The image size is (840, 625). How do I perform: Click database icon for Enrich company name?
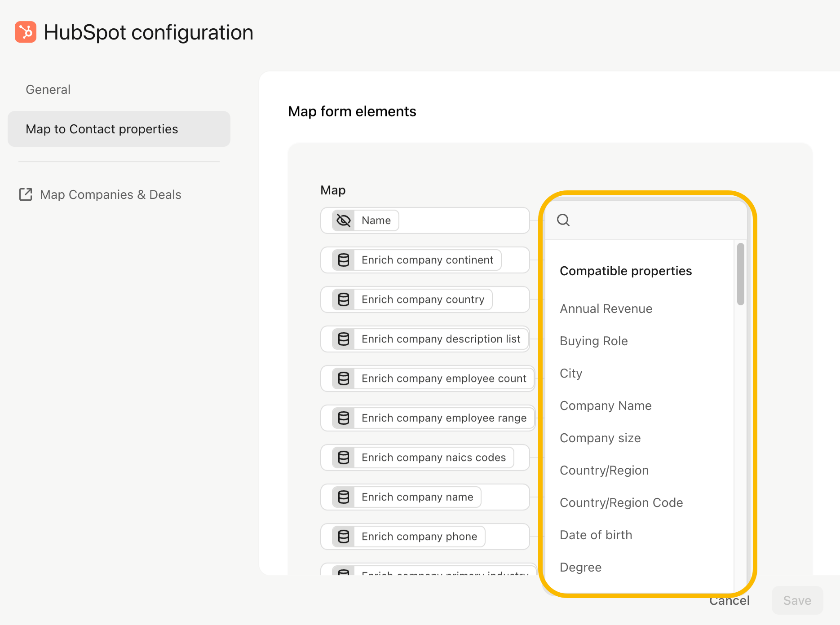click(344, 497)
